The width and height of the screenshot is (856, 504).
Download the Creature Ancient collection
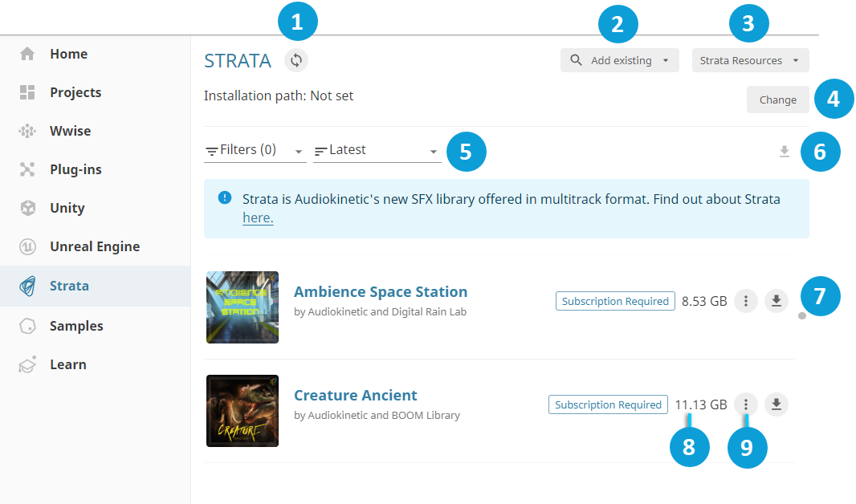tap(776, 404)
